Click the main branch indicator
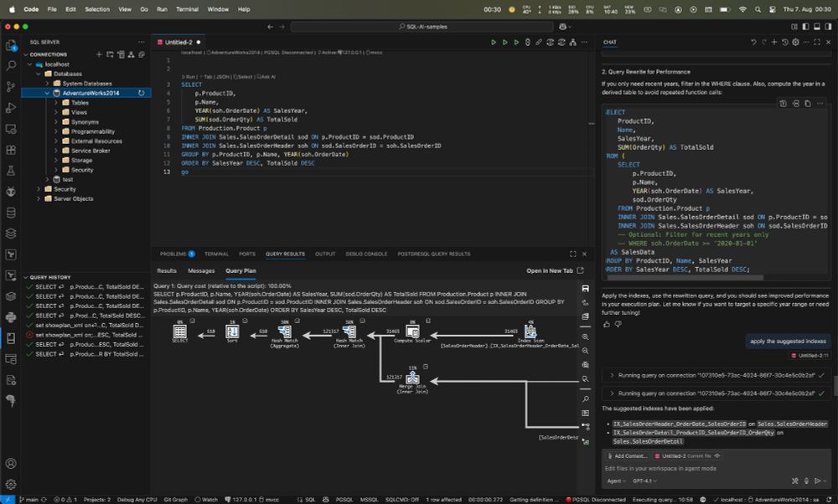Viewport: 838px width, 504px height. tap(28, 500)
